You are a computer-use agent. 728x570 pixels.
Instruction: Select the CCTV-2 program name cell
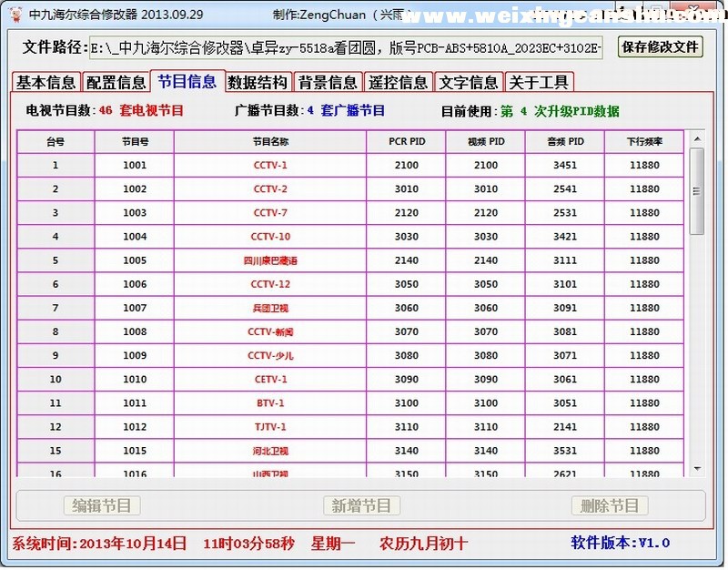[270, 189]
